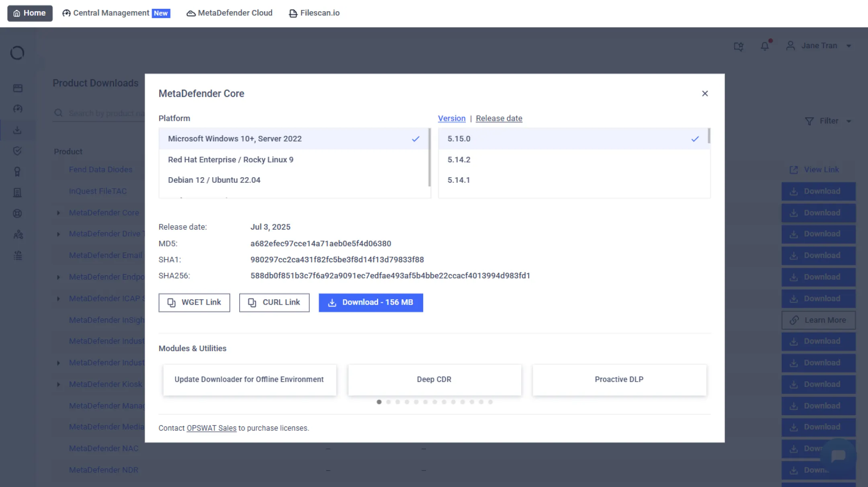Sort versions by Release date
The width and height of the screenshot is (868, 487).
coord(499,119)
